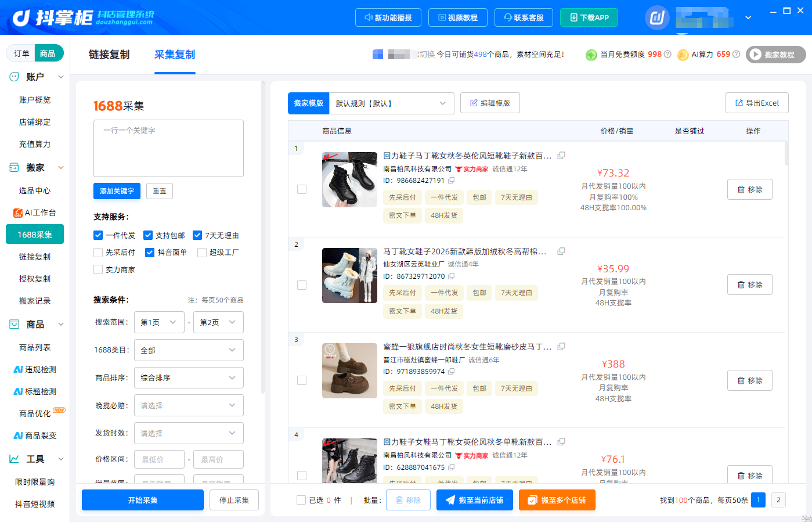The image size is (812, 522).
Task: Open 编辑模版 template editor
Action: click(x=490, y=103)
